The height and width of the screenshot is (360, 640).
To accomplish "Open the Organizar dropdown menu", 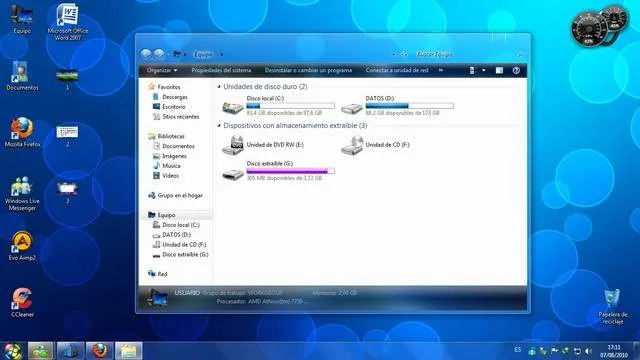I will [x=162, y=70].
